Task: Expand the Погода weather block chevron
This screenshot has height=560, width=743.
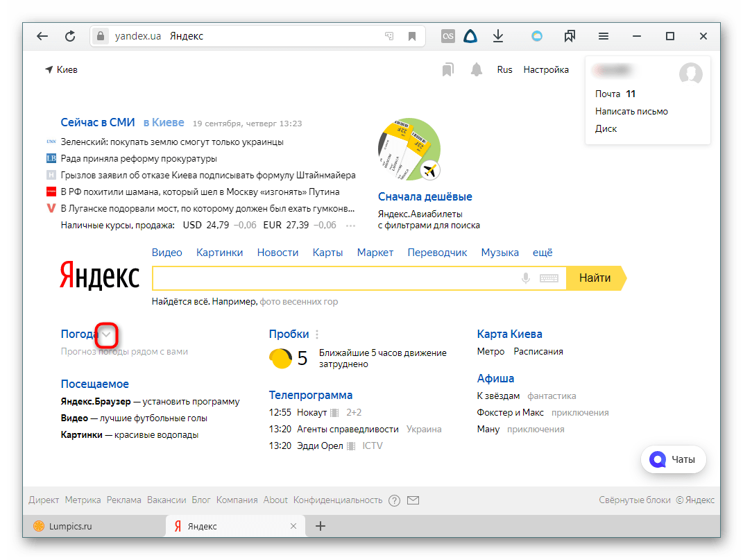Action: 106,334
